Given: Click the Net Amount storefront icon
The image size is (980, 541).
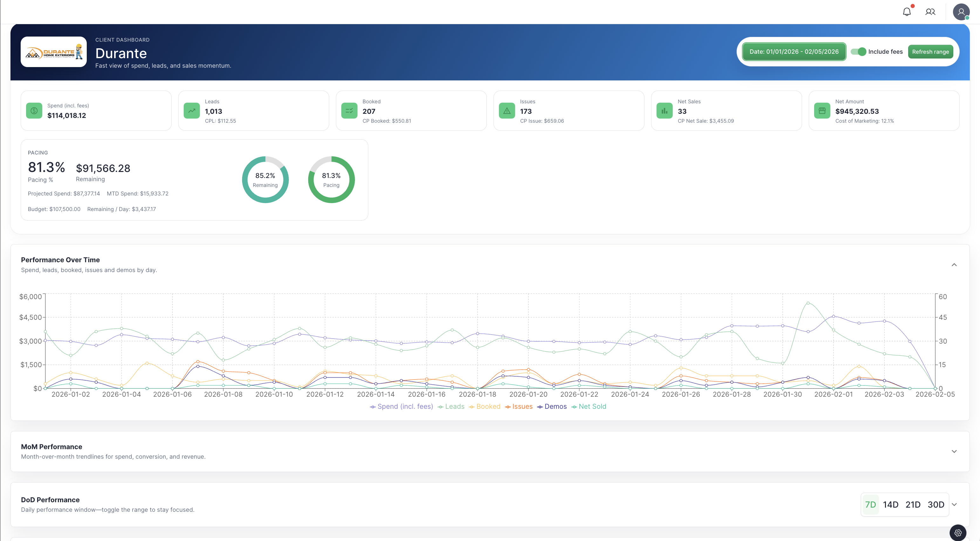Looking at the screenshot, I should click(x=822, y=111).
